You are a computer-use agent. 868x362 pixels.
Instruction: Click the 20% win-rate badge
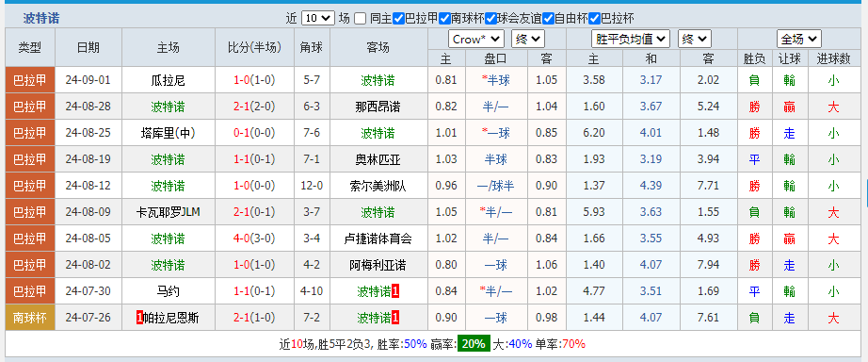[x=474, y=344]
